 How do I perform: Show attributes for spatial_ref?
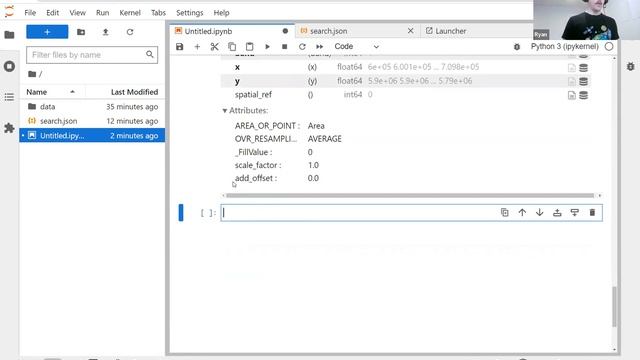pyautogui.click(x=571, y=96)
